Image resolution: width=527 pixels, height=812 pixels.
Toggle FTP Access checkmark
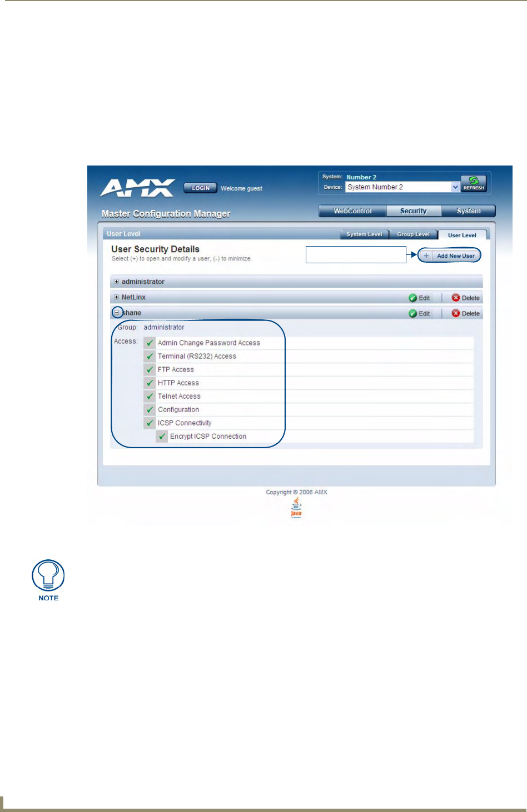click(150, 369)
